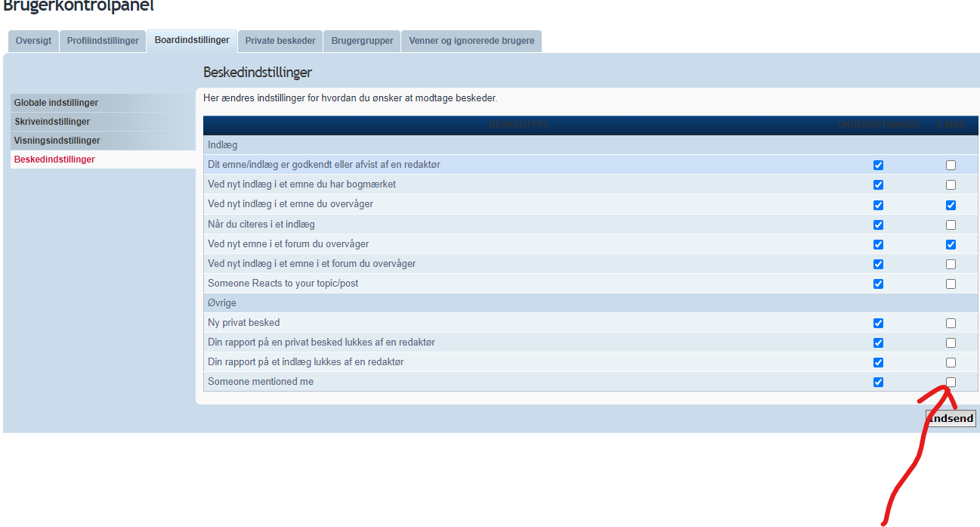
Task: Enable e-mail for "Når du citeres i et indlæg"
Action: pyautogui.click(x=951, y=225)
